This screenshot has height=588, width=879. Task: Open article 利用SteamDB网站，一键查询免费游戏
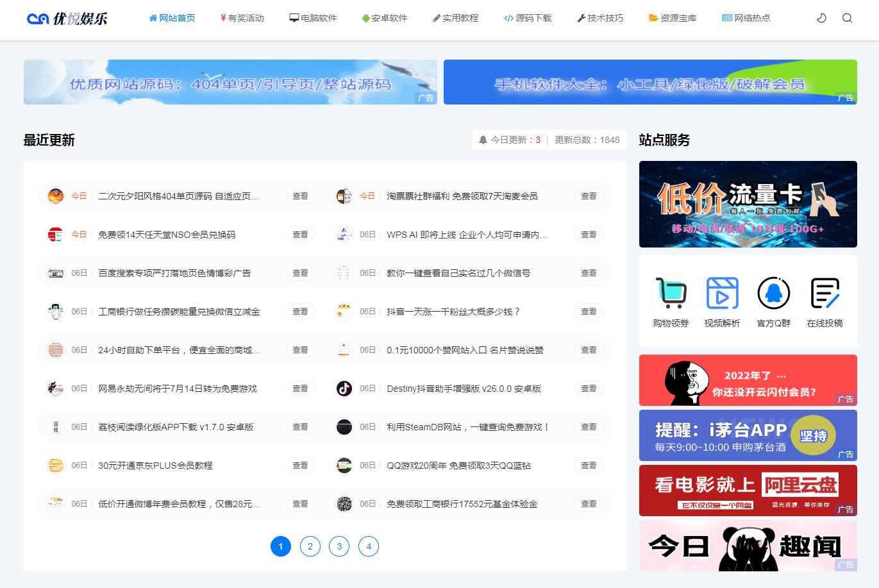click(469, 427)
